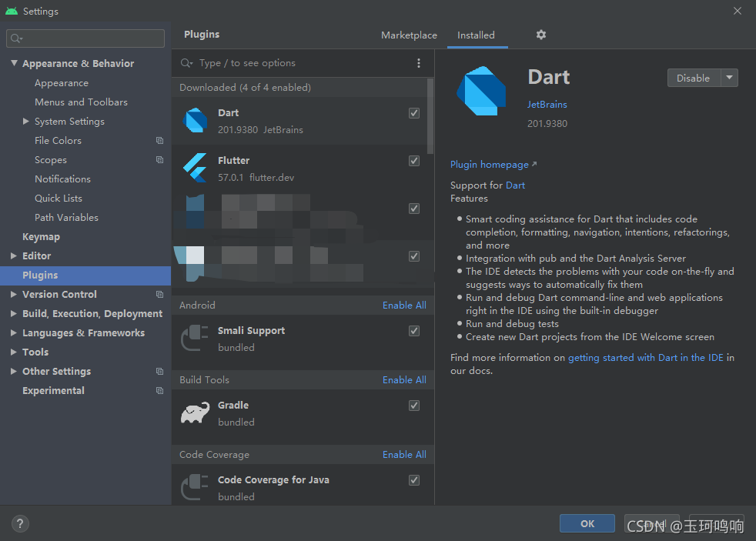Image resolution: width=756 pixels, height=541 pixels.
Task: Open the Experimental settings page
Action: (54, 391)
